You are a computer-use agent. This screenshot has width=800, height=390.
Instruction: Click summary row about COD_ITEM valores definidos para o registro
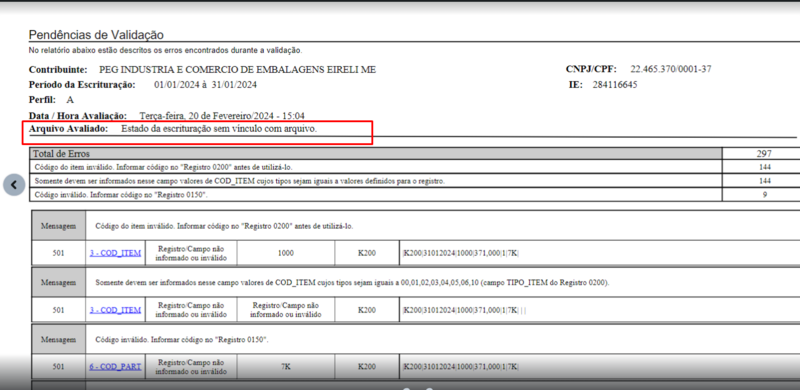coord(376,181)
